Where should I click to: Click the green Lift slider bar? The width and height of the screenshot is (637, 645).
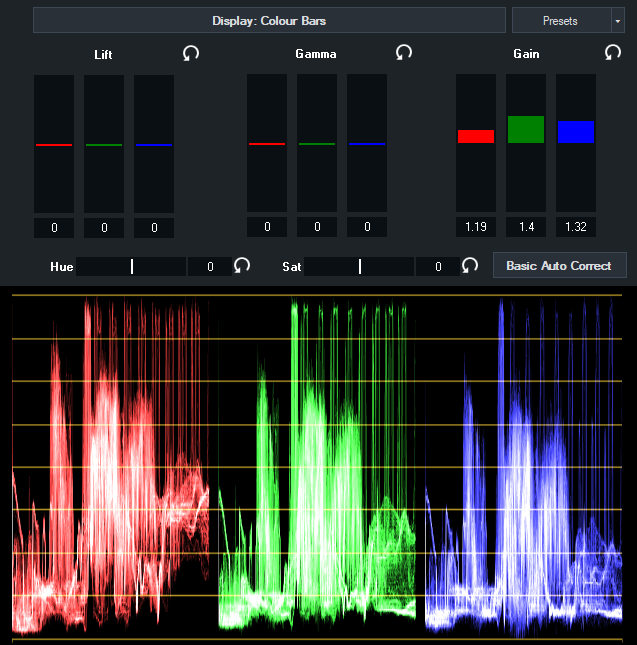(x=104, y=145)
